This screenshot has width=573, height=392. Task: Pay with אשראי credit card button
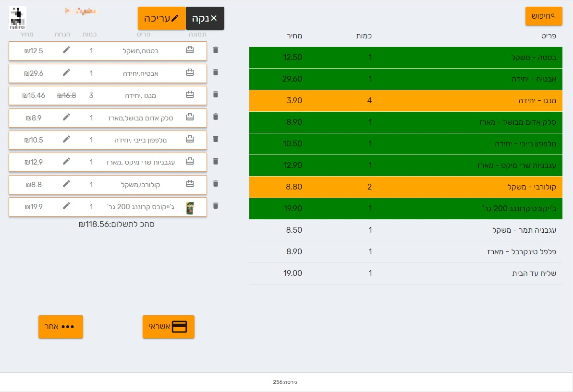coord(169,327)
